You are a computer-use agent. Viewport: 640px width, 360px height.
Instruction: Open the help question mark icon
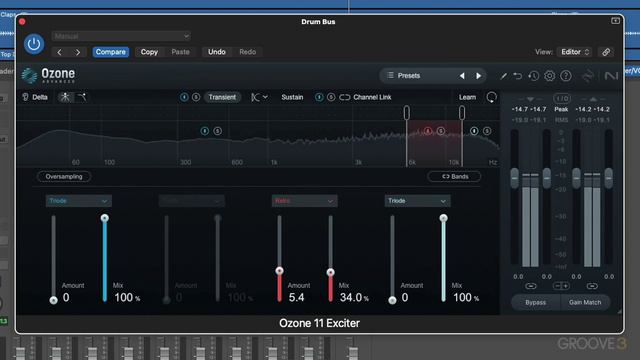(566, 76)
